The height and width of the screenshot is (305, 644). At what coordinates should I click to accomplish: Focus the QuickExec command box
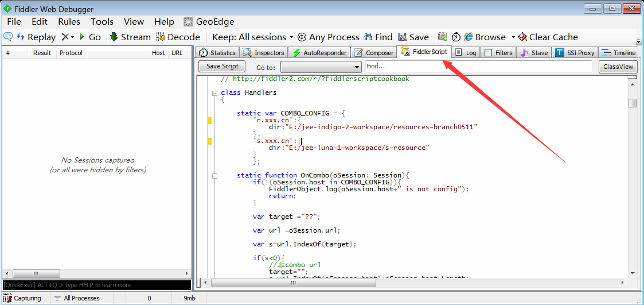(97, 285)
